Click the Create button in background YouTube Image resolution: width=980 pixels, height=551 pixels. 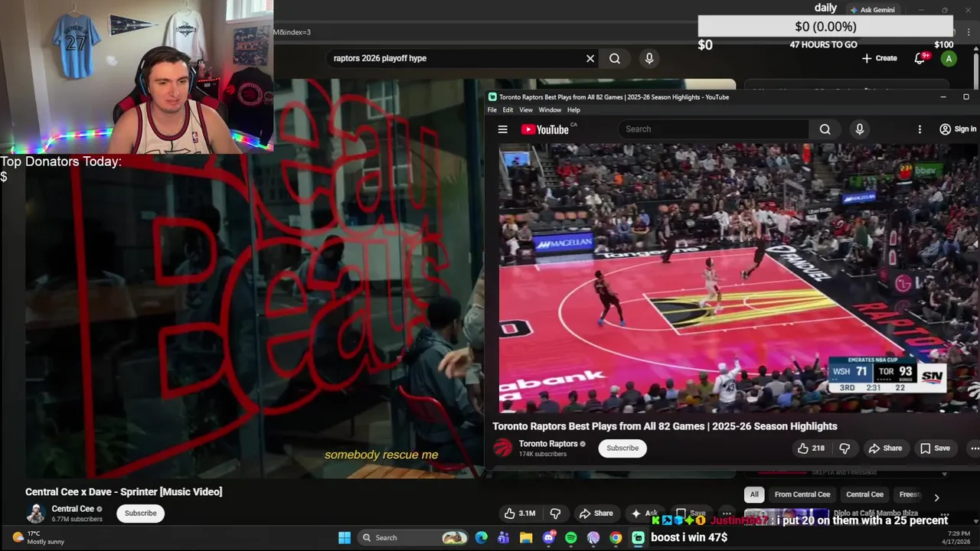[879, 58]
